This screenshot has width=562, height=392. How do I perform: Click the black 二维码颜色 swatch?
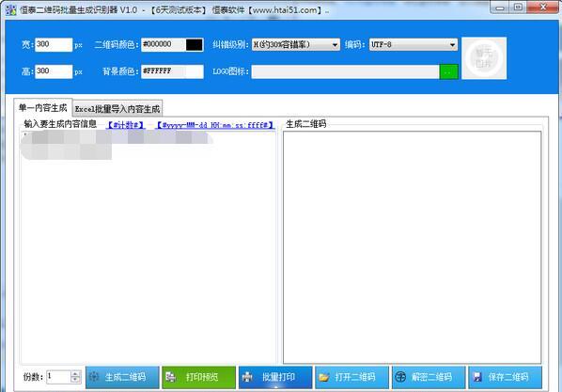(x=195, y=45)
